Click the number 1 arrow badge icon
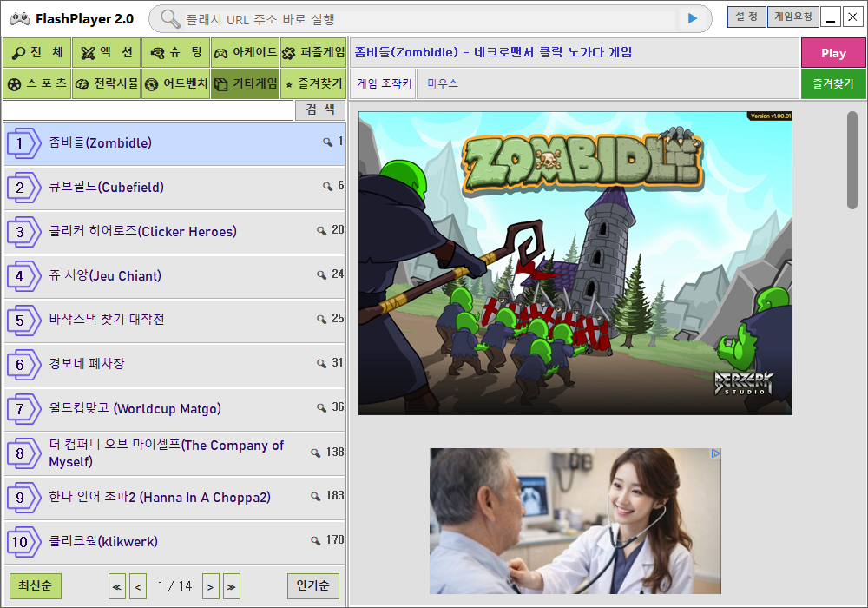 (x=23, y=143)
